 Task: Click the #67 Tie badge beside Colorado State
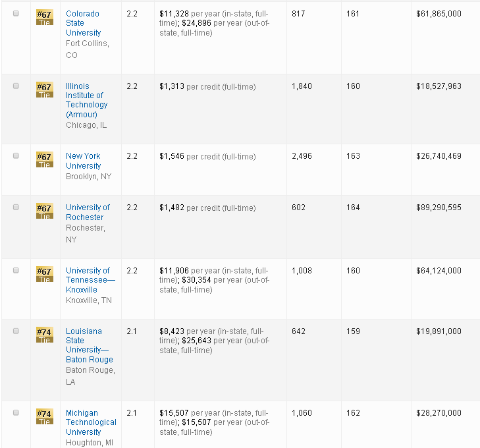[x=44, y=17]
